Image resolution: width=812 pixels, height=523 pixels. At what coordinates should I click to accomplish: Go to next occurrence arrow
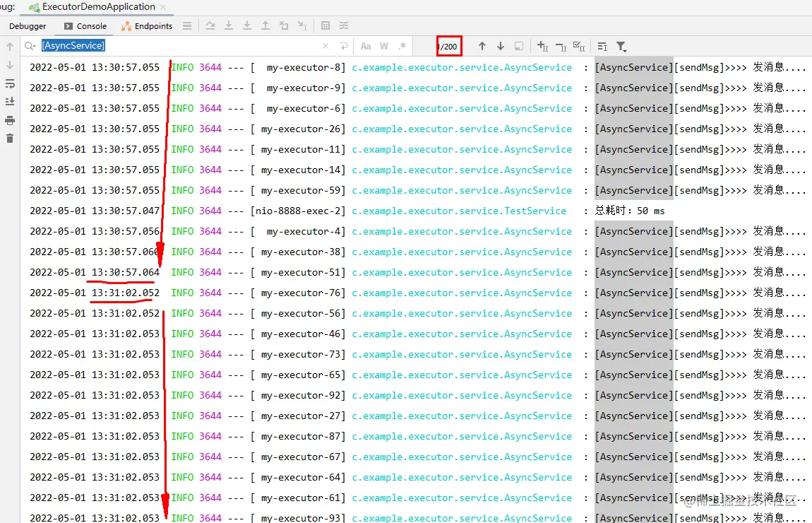click(501, 46)
